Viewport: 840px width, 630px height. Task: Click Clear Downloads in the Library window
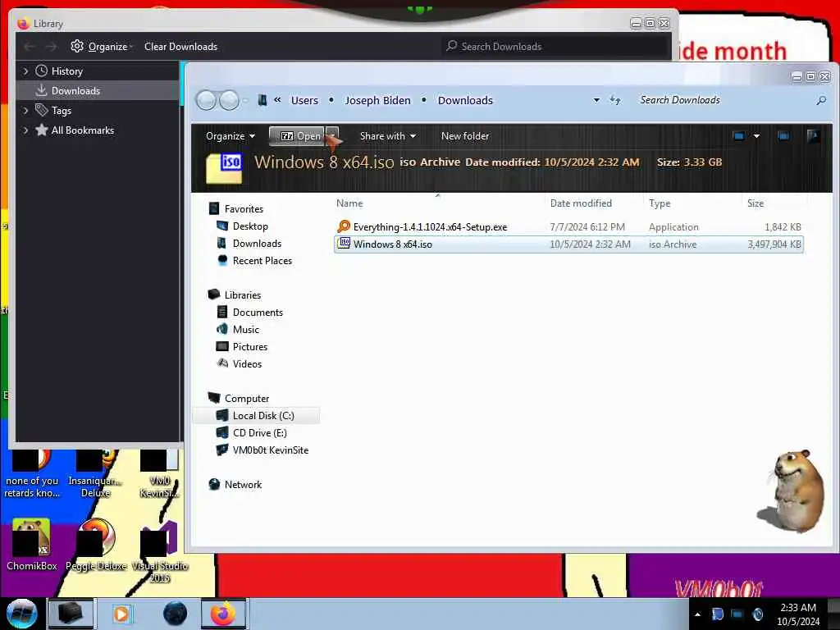click(x=180, y=47)
